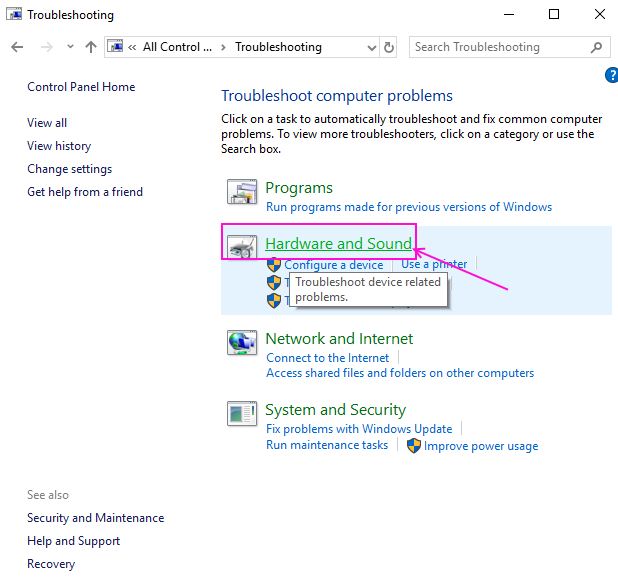Go up one level with Up arrow
This screenshot has height=587, width=618.
click(91, 47)
